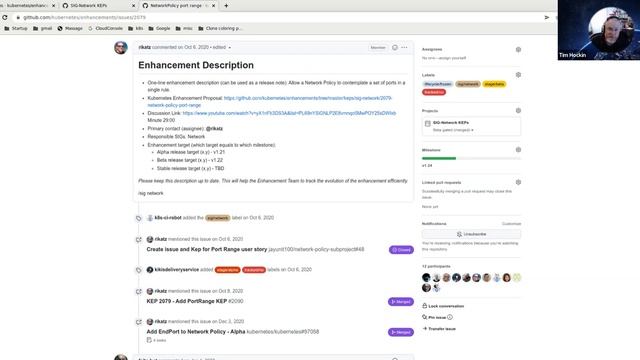This screenshot has height=360, width=640.
Task: Switch to the kubernetes/enhancements tab
Action: coord(28,6)
